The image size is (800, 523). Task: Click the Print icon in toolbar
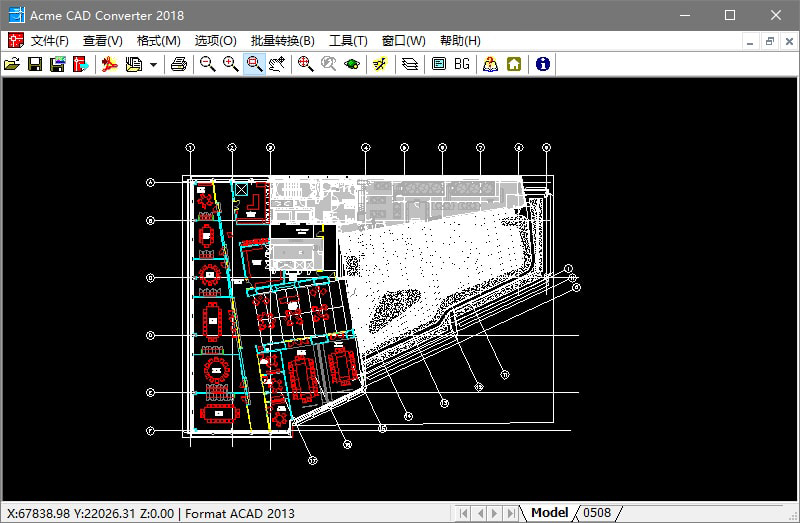pos(178,64)
